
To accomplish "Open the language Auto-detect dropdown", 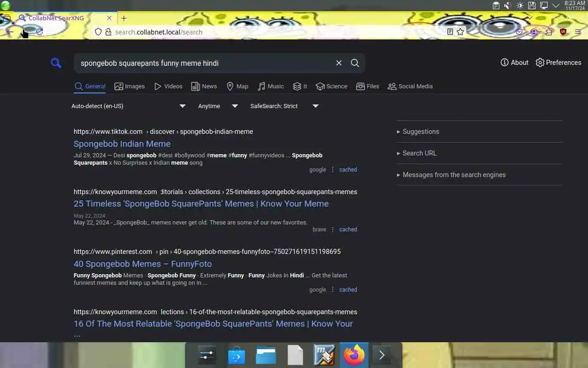I will pos(128,106).
